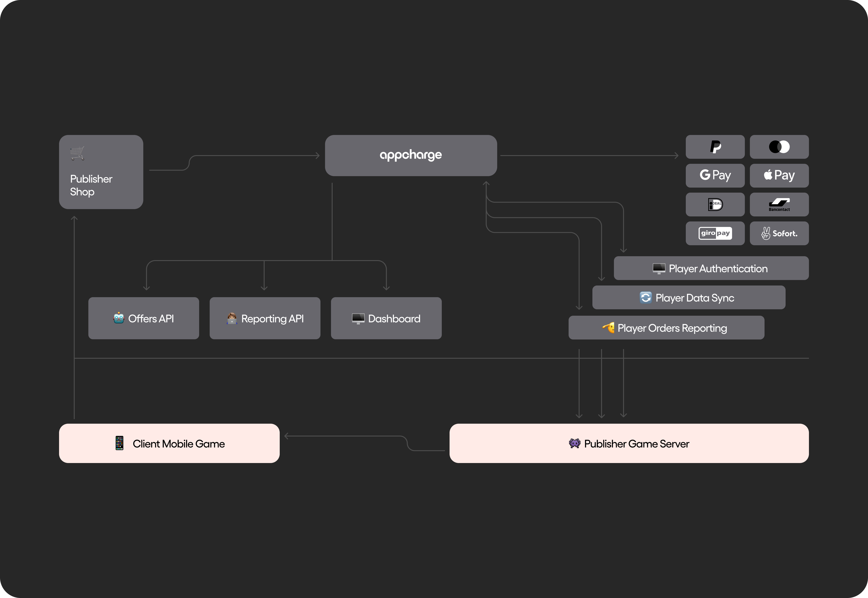Select the Reporting API box
868x598 pixels.
click(265, 318)
